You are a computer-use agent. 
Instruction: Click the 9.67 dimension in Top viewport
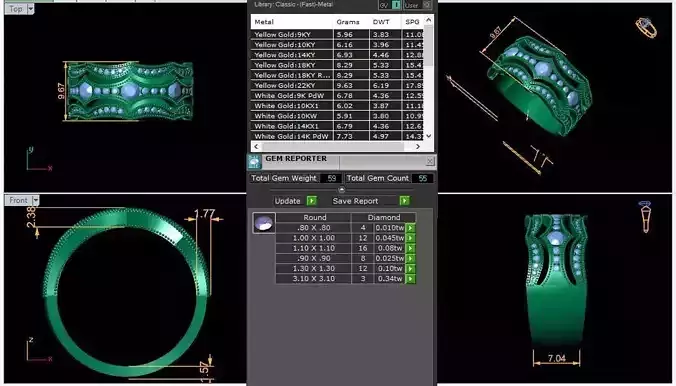pos(61,91)
